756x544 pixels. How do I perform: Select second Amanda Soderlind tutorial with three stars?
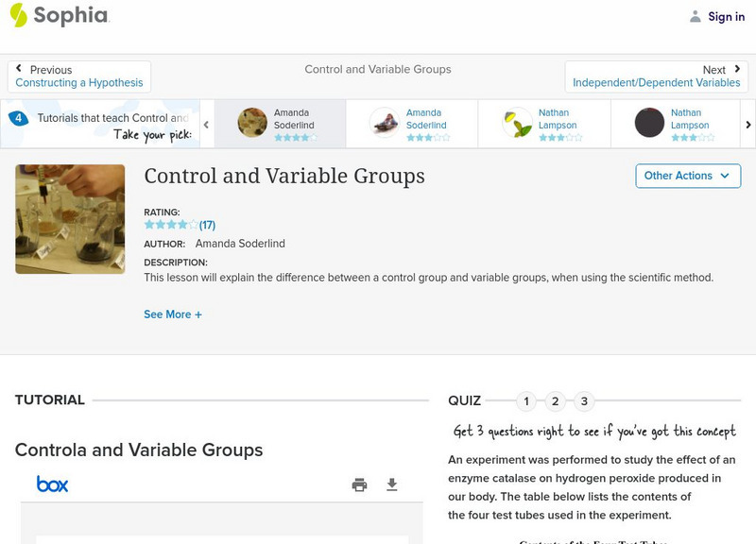click(412, 124)
